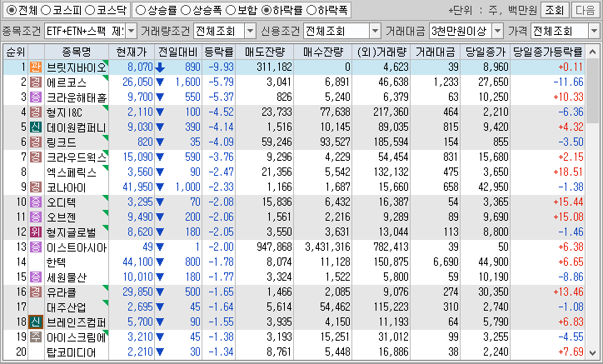Click the 당일종가등락률 column header

[548, 52]
